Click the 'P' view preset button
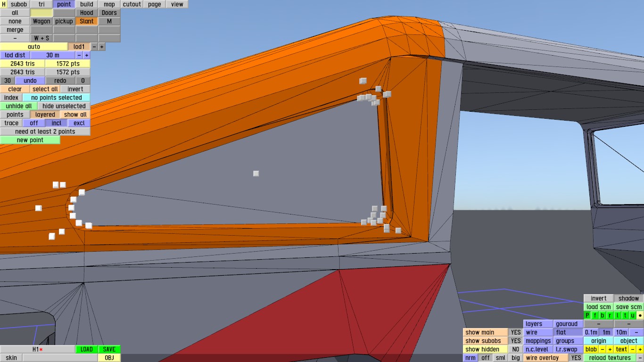The height and width of the screenshot is (362, 644). [x=587, y=315]
